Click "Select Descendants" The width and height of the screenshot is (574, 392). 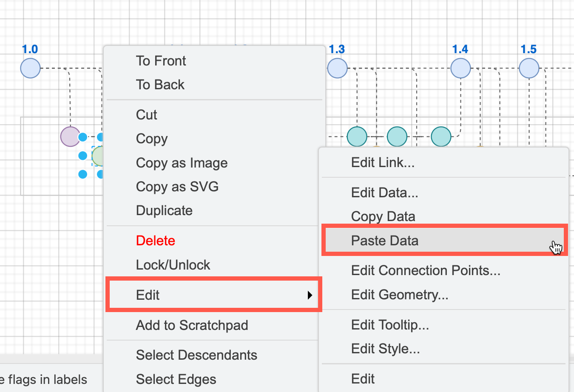pos(196,355)
